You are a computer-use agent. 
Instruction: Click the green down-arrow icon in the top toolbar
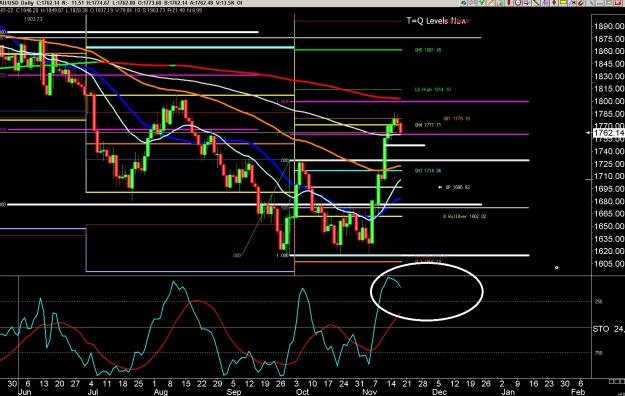tap(481, 2)
